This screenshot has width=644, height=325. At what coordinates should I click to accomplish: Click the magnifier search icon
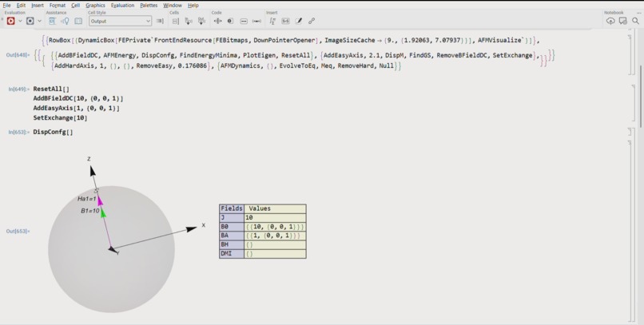pos(635,21)
